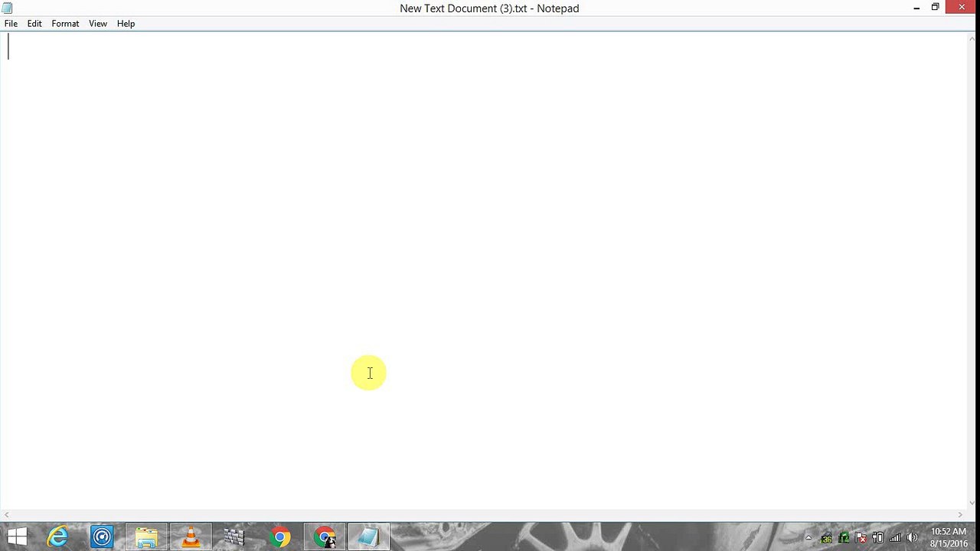Click the tray icon showing 36

click(826, 538)
